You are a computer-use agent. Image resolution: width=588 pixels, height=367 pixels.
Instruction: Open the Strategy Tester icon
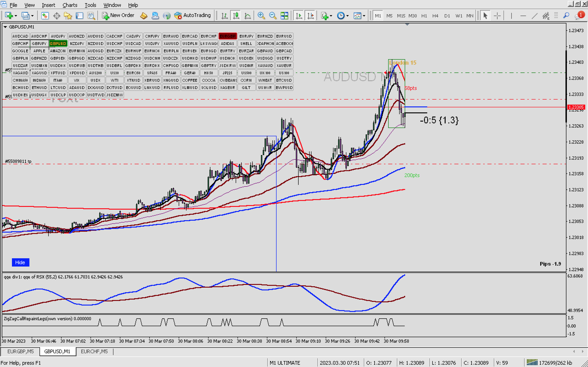coord(91,16)
